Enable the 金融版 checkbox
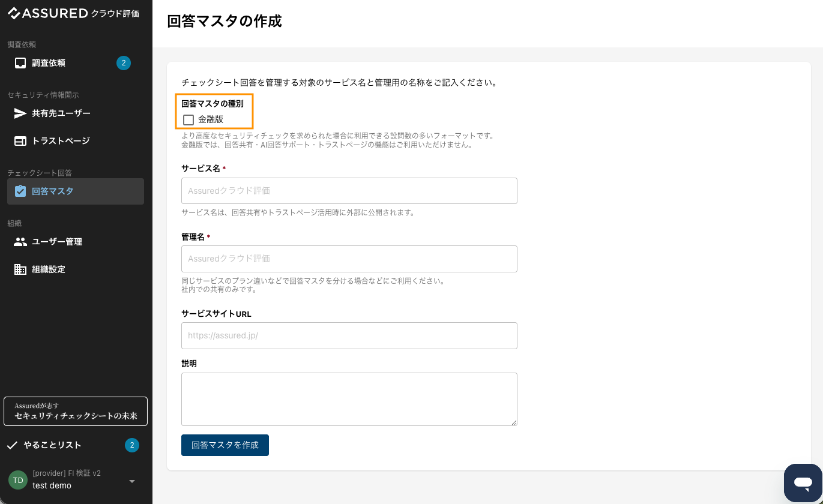 188,119
